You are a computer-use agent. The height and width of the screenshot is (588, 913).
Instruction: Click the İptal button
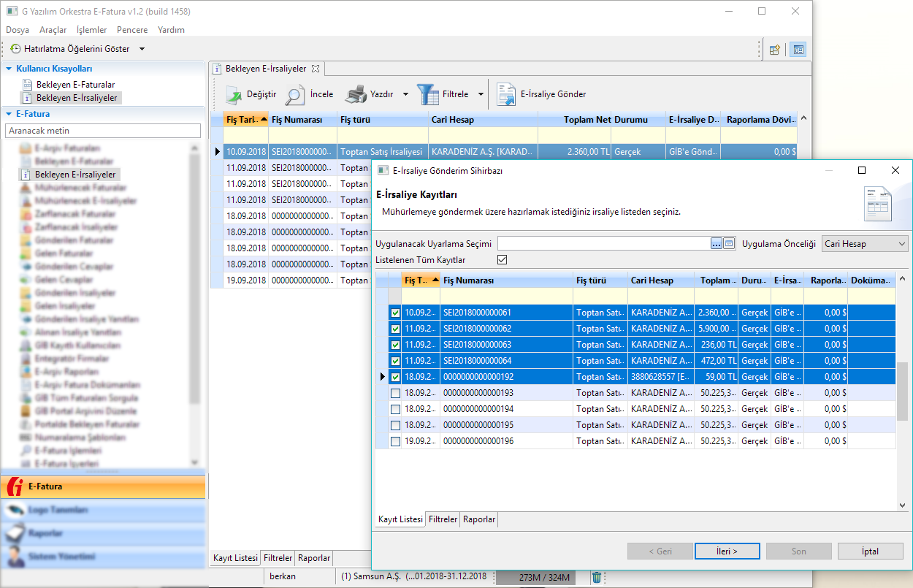tap(871, 551)
